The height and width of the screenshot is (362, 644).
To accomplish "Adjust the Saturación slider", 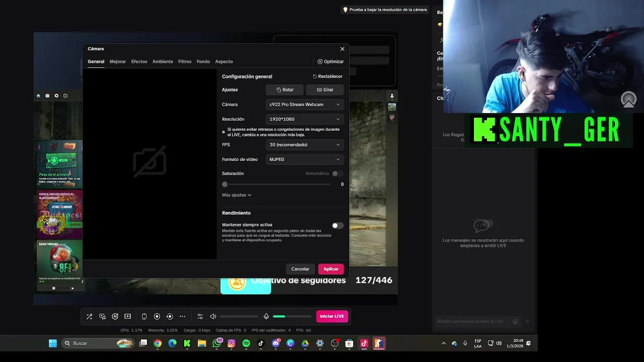I will [277, 185].
